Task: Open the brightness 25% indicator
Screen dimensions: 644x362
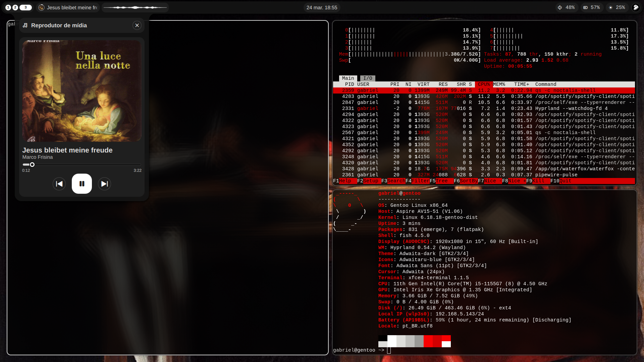Action: point(616,7)
